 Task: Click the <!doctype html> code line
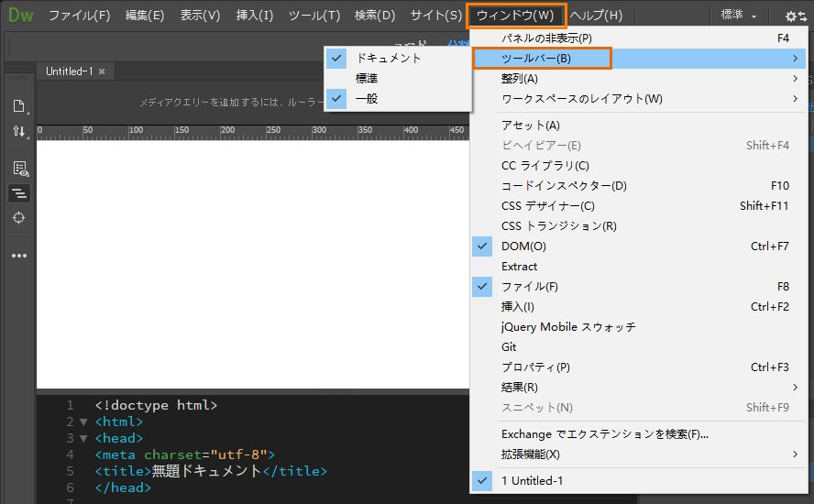click(156, 405)
